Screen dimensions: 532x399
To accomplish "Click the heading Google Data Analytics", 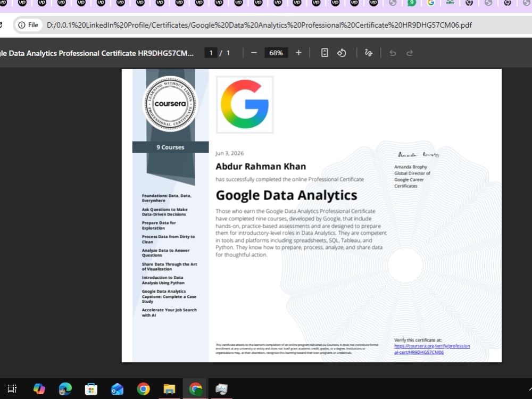I will (x=286, y=195).
